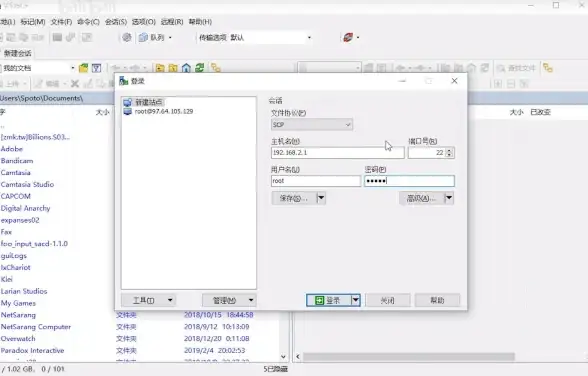
Task: Select the CAPCOM folder
Action: (x=15, y=196)
